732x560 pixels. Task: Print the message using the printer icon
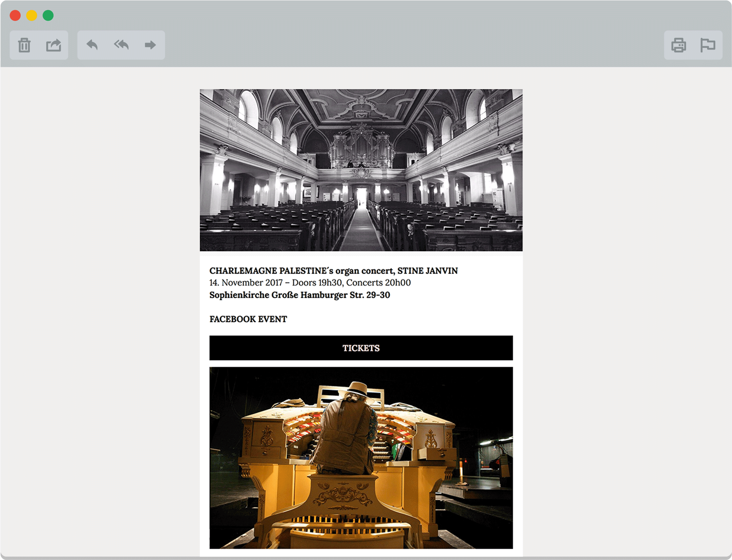coord(679,45)
